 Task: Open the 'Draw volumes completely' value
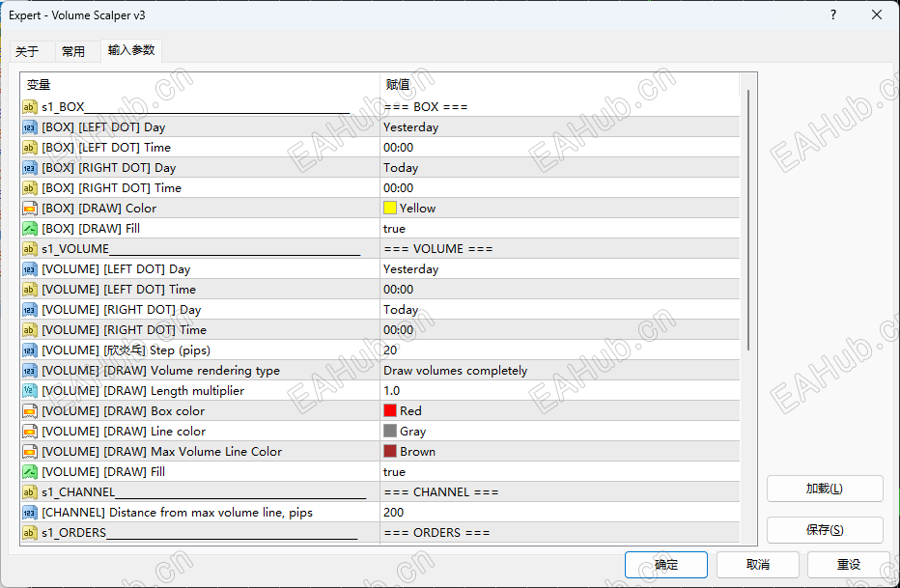(x=560, y=371)
